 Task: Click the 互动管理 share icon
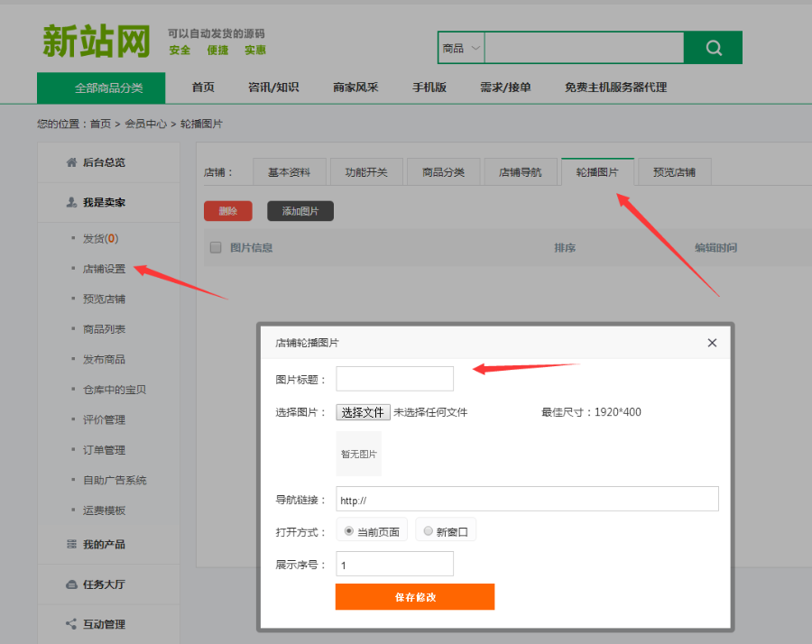[71, 624]
